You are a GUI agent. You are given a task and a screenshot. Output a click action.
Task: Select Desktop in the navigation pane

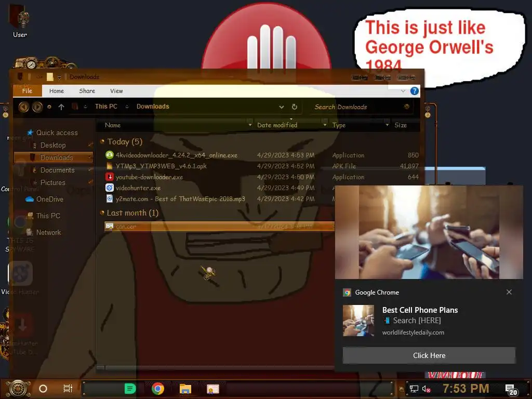click(x=53, y=145)
